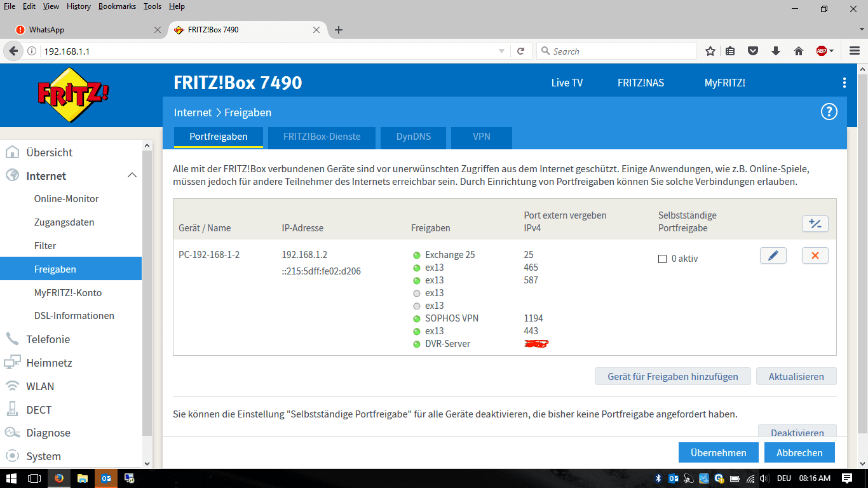Open the FRITZ!NAS link
This screenshot has height=488, width=868.
coord(641,83)
